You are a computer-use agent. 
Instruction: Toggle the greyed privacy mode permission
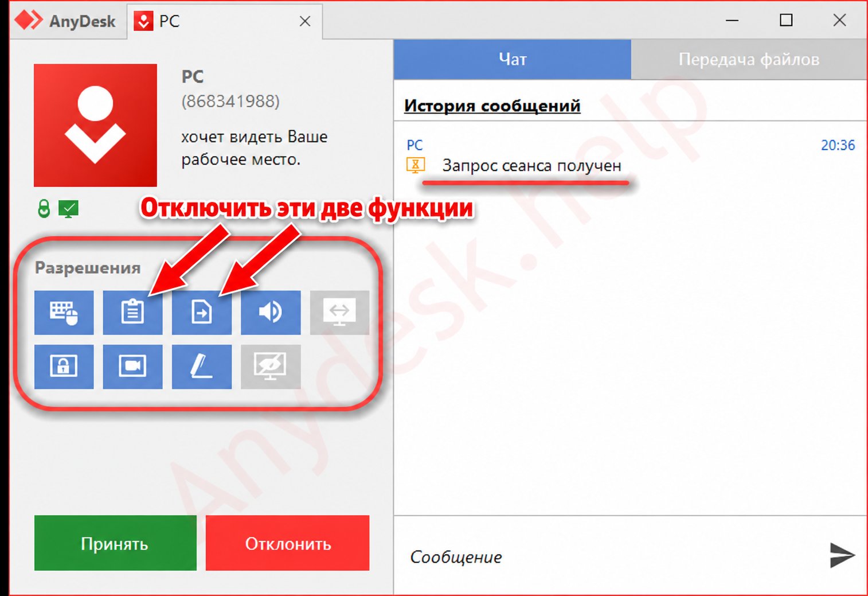click(x=271, y=367)
